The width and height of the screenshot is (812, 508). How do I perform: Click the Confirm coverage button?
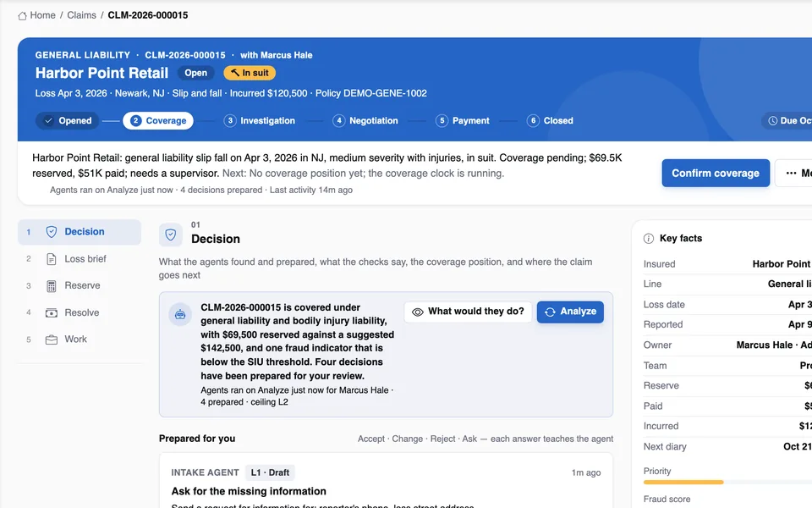[716, 173]
